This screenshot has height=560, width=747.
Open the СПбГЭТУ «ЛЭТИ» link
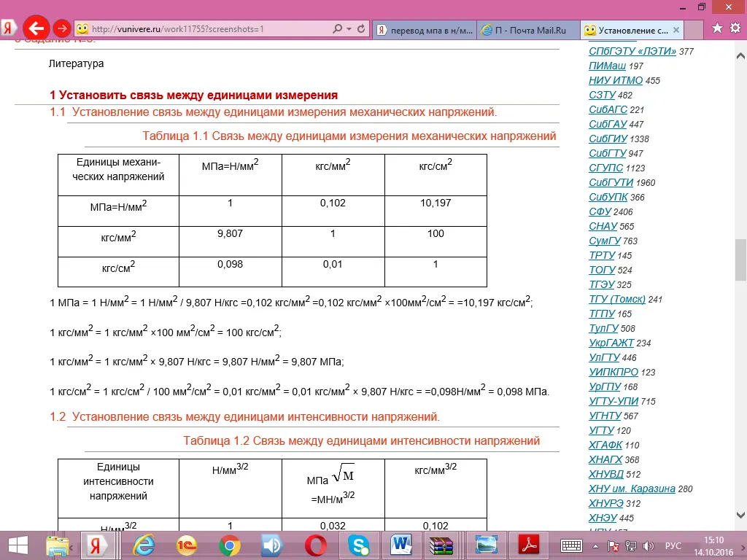[x=632, y=51]
